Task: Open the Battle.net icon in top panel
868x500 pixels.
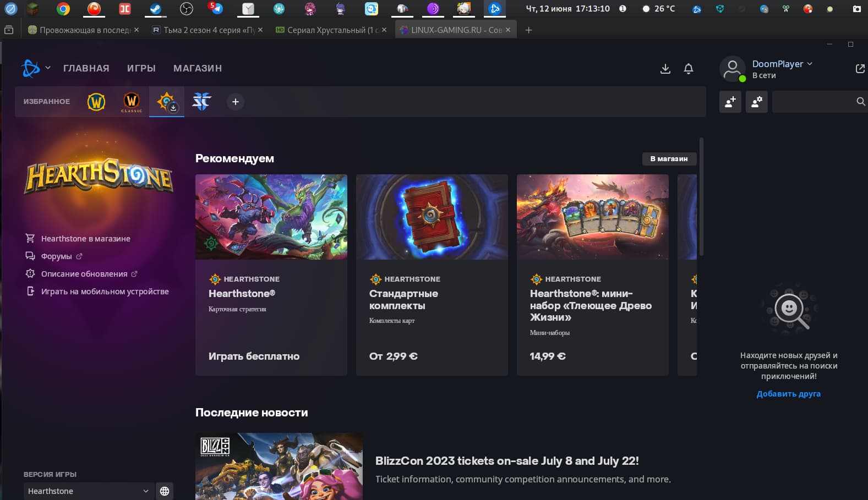Action: pos(495,8)
